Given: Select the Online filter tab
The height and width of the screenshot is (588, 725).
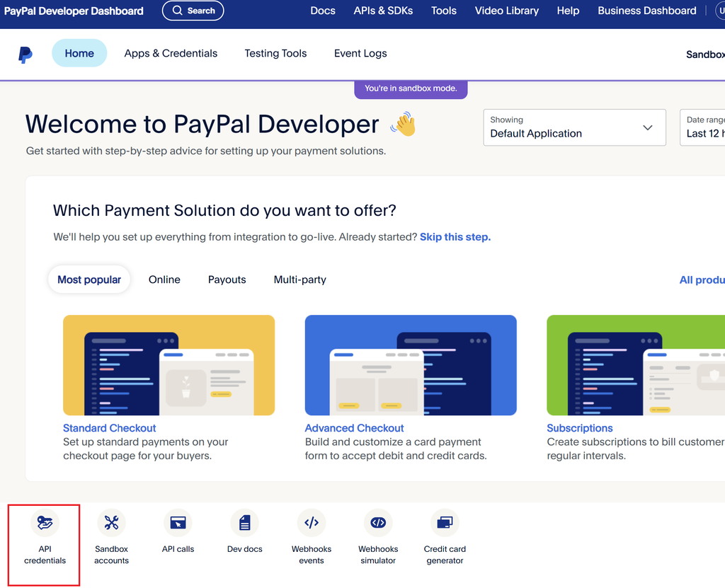Looking at the screenshot, I should 164,279.
